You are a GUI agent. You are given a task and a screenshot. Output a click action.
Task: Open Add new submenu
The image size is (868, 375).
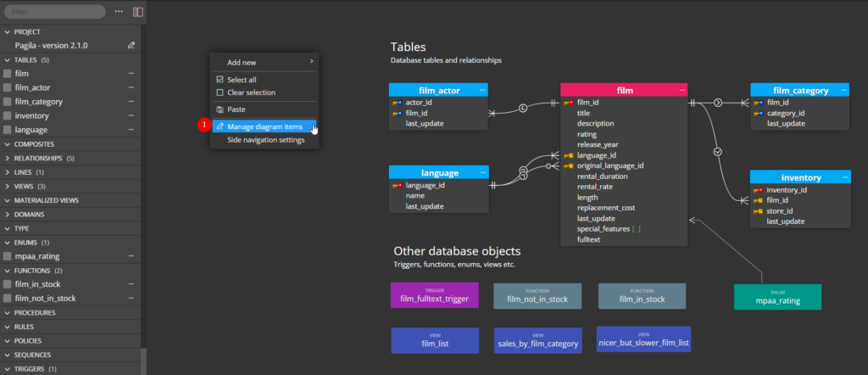264,63
